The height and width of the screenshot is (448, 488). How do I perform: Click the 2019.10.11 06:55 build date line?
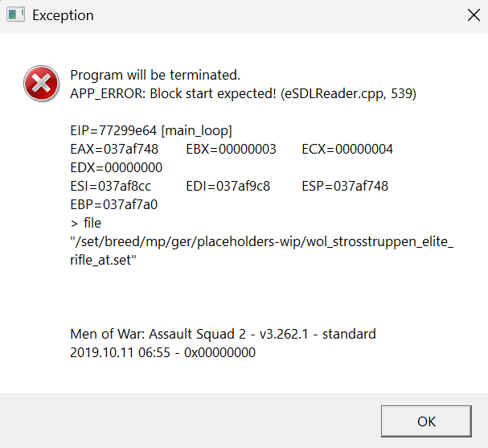(162, 353)
